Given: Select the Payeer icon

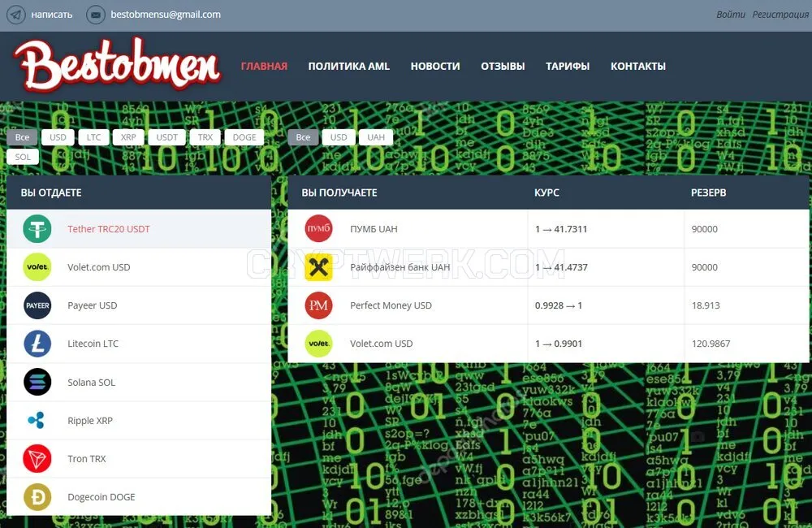Looking at the screenshot, I should [37, 305].
